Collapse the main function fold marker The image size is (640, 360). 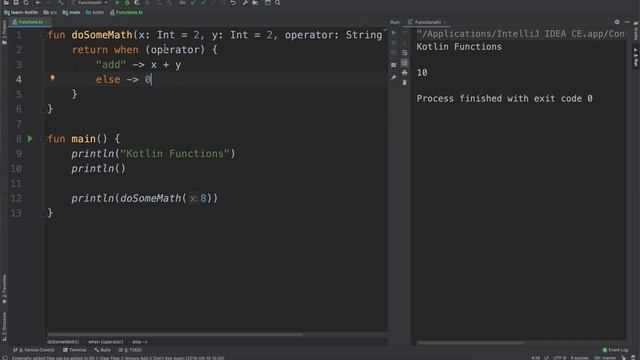(43, 139)
